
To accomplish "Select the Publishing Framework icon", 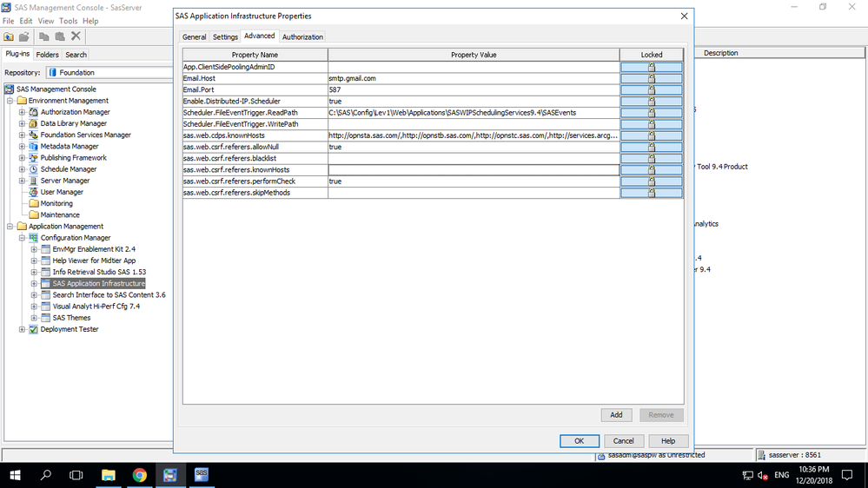I will (33, 158).
